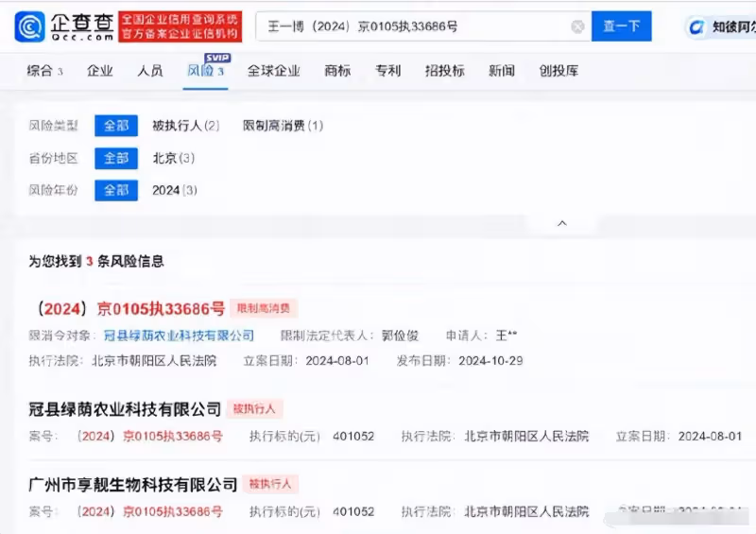The width and height of the screenshot is (756, 534).
Task: Select 全部 for 省份地区 filter
Action: pos(116,158)
